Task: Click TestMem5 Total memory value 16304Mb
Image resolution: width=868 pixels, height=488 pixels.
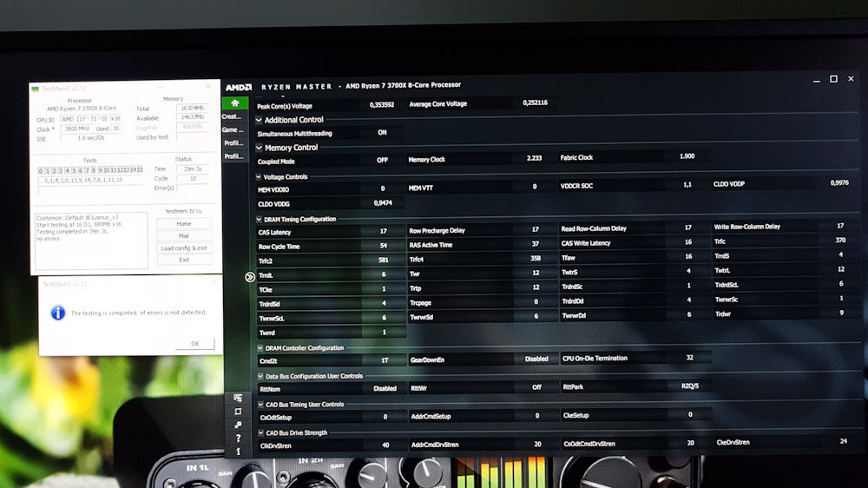Action: point(192,108)
